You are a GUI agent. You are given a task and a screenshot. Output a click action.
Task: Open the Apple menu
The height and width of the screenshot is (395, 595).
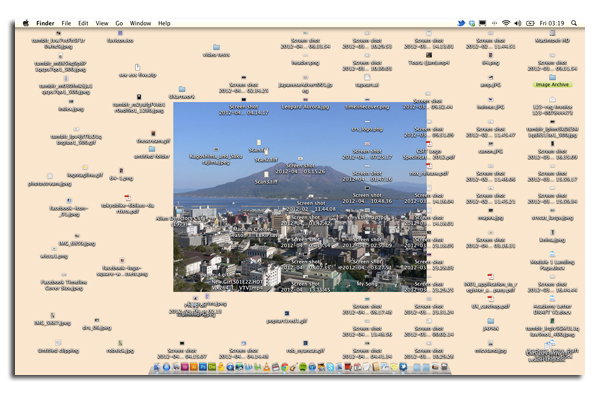click(x=26, y=23)
